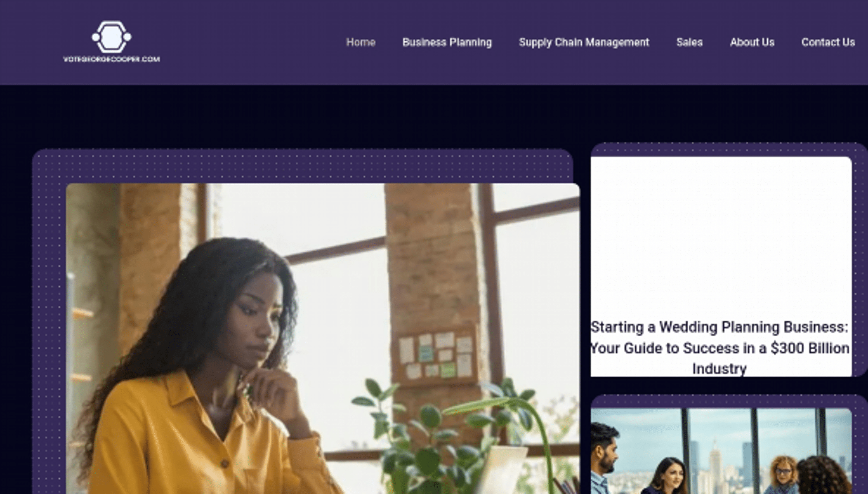
Task: Open Supply Chain Management in the navigation
Action: (x=584, y=42)
